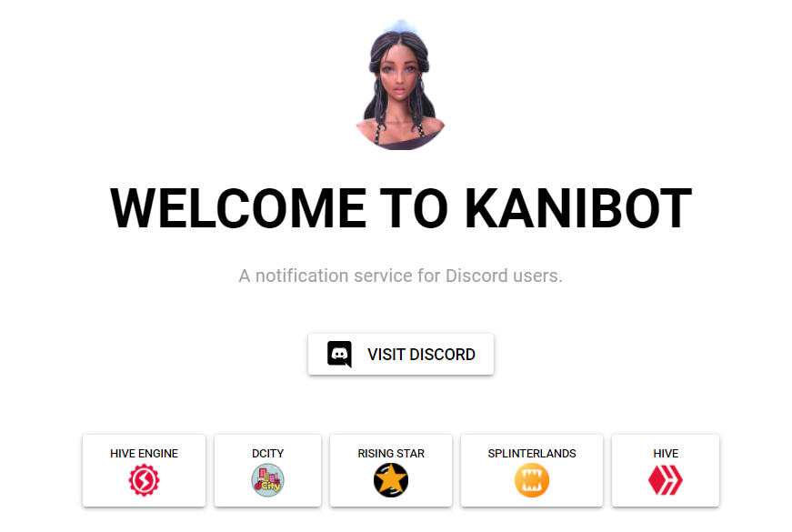
Task: Open the RISING STAR label
Action: pos(391,454)
